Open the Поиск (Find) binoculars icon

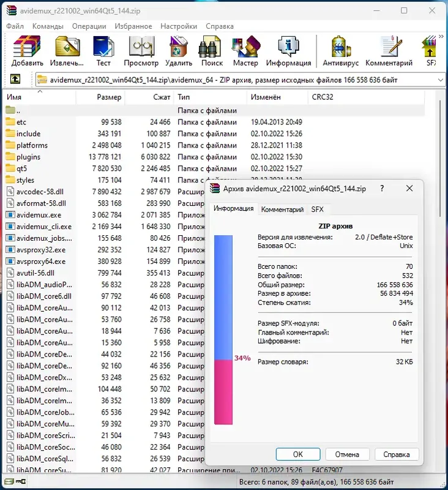tap(212, 51)
